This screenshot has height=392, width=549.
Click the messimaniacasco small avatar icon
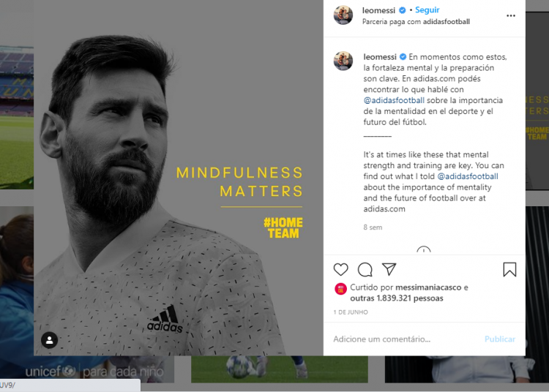(340, 289)
